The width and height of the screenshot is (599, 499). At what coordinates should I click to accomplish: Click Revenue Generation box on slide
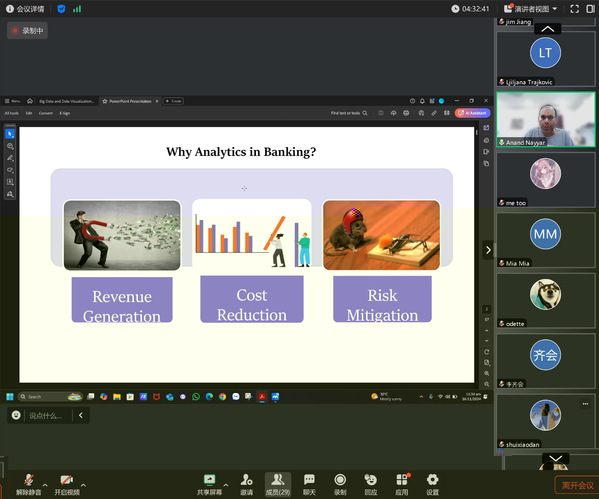tap(122, 300)
